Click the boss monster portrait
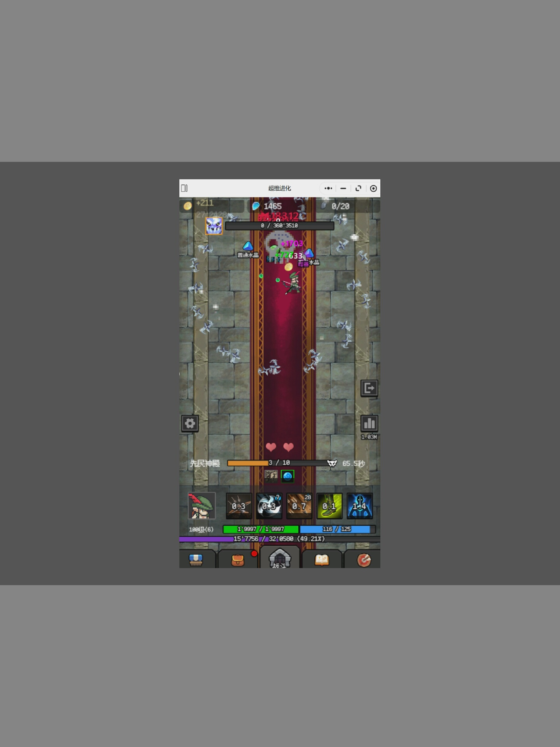This screenshot has height=747, width=560. (x=213, y=226)
